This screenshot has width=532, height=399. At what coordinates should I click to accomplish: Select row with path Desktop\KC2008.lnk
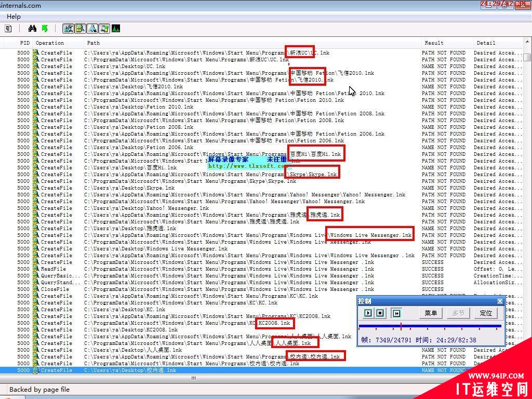pyautogui.click(x=261, y=329)
